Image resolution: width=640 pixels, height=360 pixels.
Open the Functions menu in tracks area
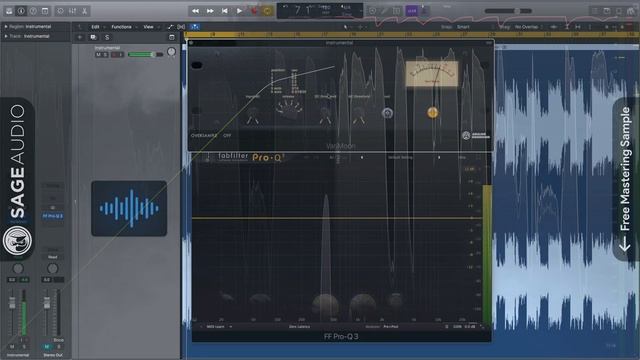(121, 27)
